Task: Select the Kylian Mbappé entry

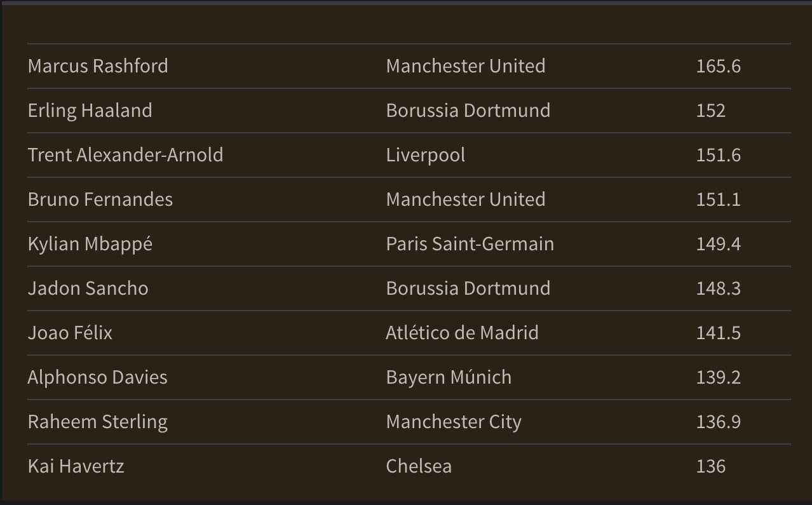Action: [x=90, y=244]
